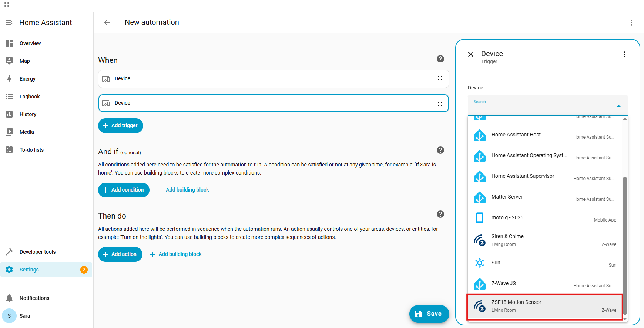Click the Logbook list icon
This screenshot has height=328, width=644.
click(9, 97)
